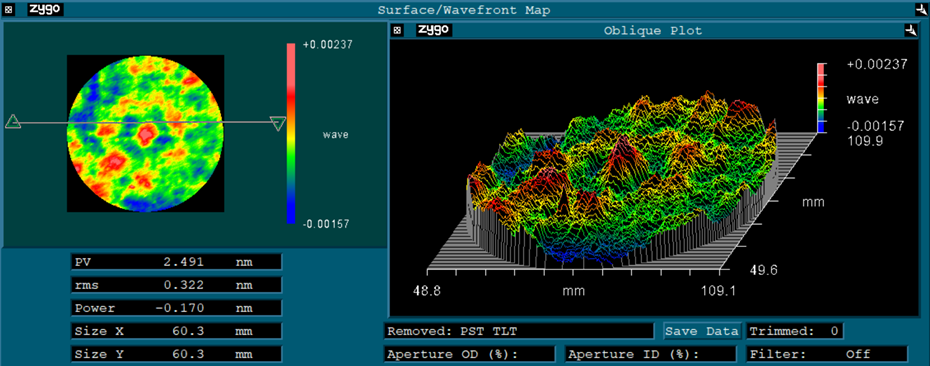Click the oblique plot color scale bar
Image resolution: width=930 pixels, height=366 pixels.
(x=821, y=97)
